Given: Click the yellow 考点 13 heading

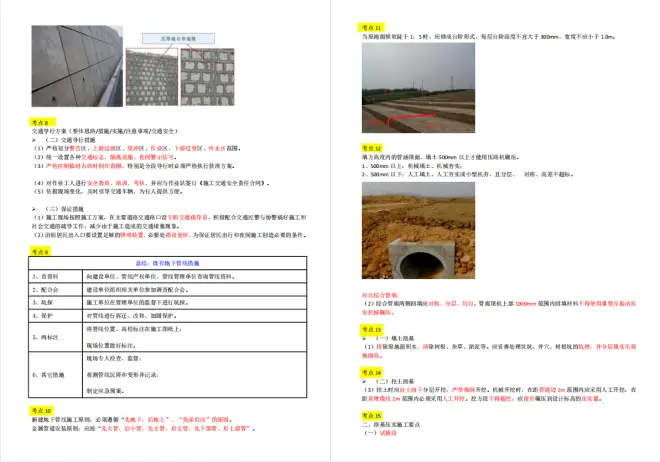Looking at the screenshot, I should pyautogui.click(x=370, y=328).
